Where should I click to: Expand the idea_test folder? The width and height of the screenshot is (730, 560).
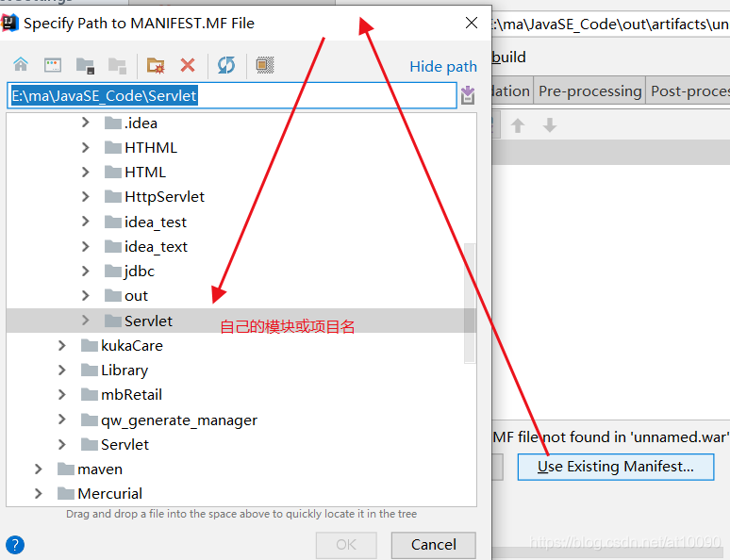pos(85,222)
